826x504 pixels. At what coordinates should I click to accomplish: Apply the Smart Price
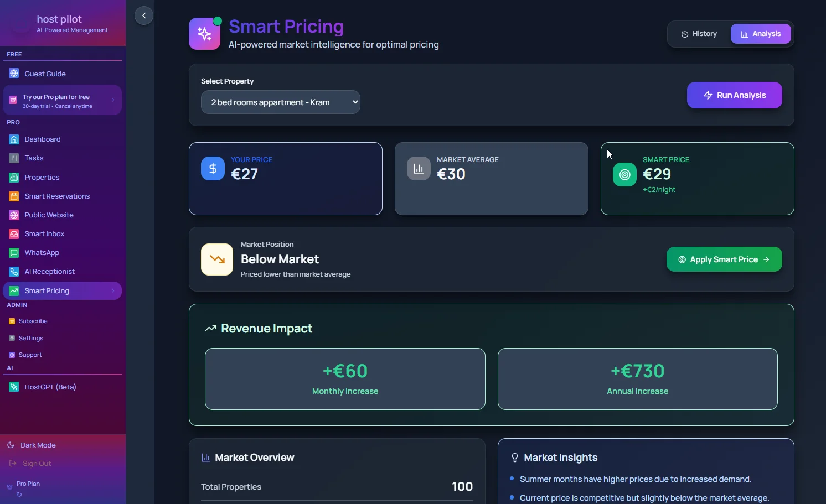[724, 259]
